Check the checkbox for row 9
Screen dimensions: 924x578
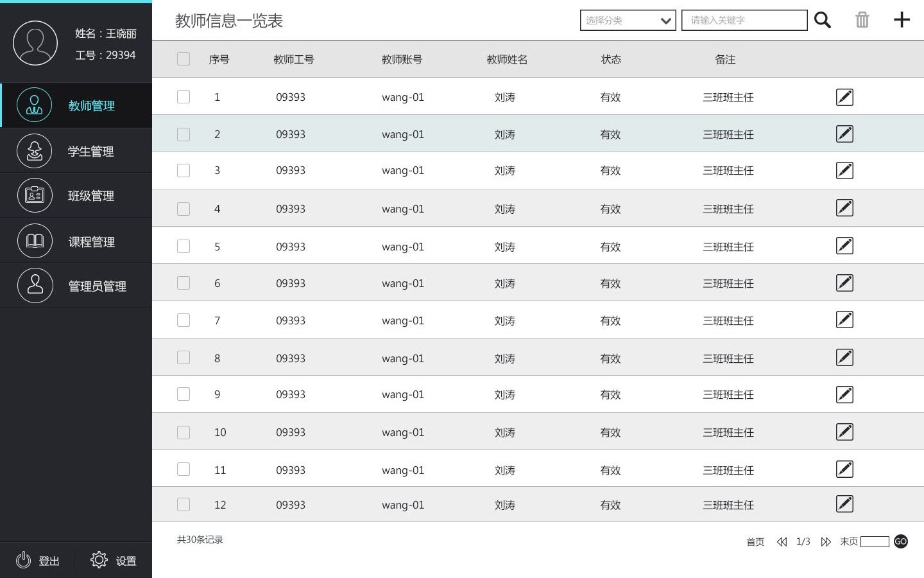(184, 394)
